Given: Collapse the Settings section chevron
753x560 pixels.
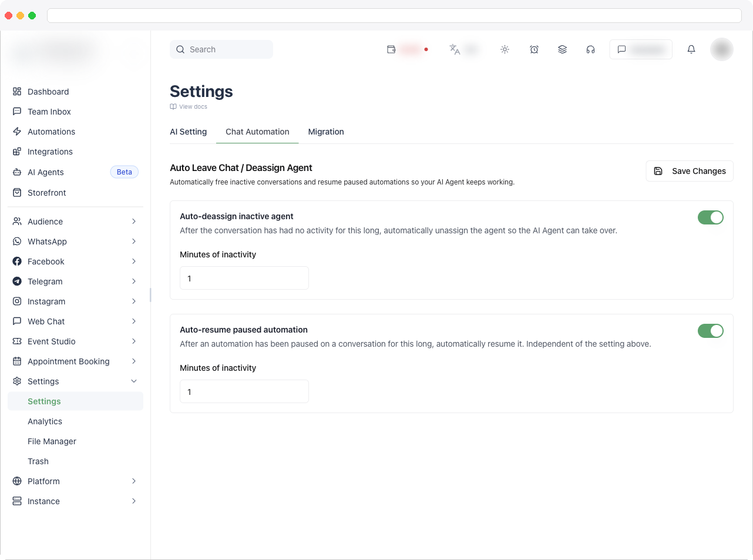Looking at the screenshot, I should (134, 381).
